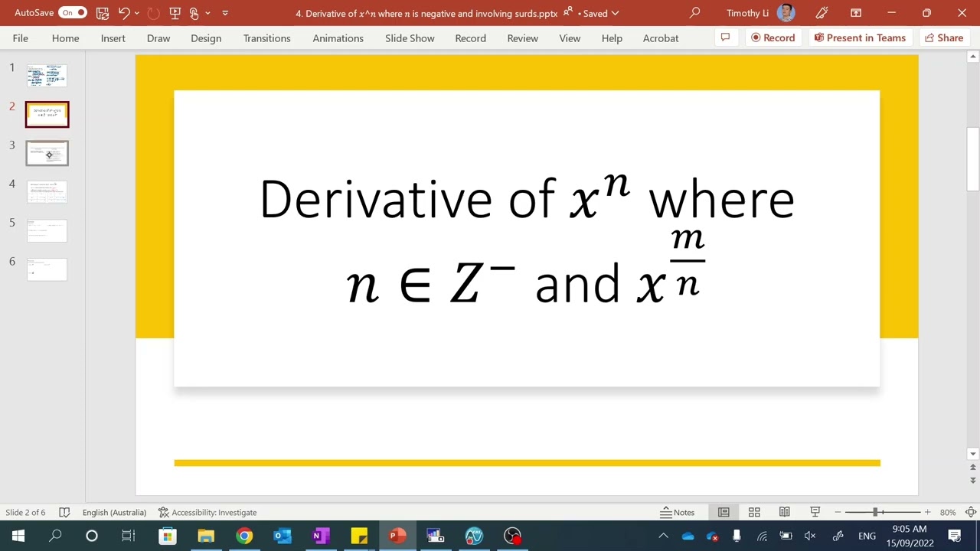The height and width of the screenshot is (551, 980).
Task: Open OneNote from taskbar
Action: click(321, 536)
